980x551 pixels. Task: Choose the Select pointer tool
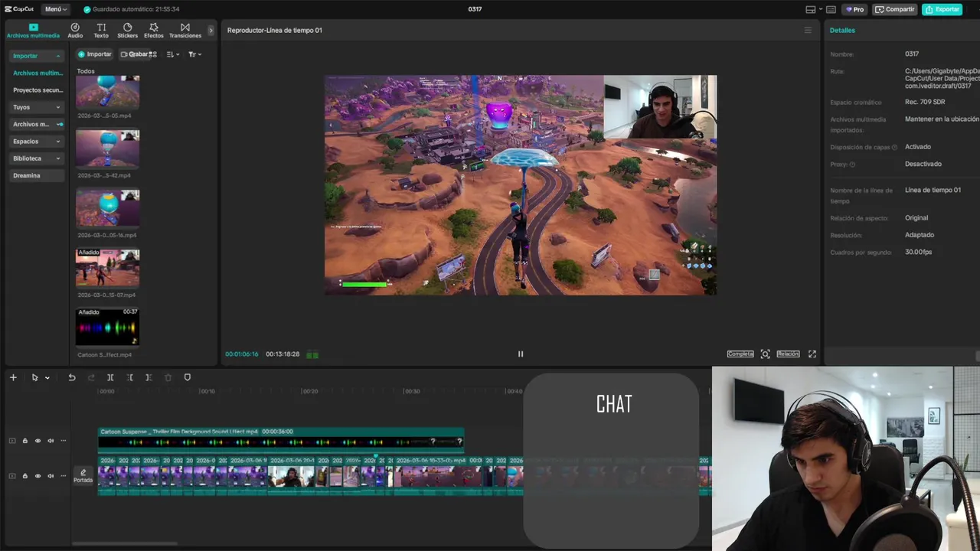pos(34,377)
